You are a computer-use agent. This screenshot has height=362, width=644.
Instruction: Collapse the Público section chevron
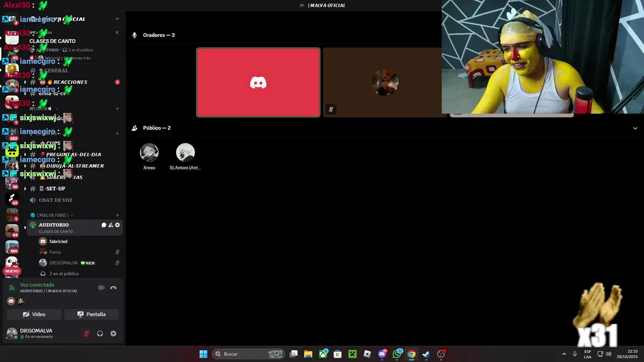635,128
